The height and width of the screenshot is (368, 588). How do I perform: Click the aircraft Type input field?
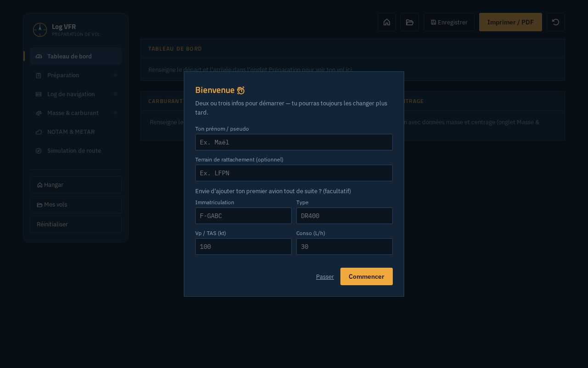click(x=345, y=216)
